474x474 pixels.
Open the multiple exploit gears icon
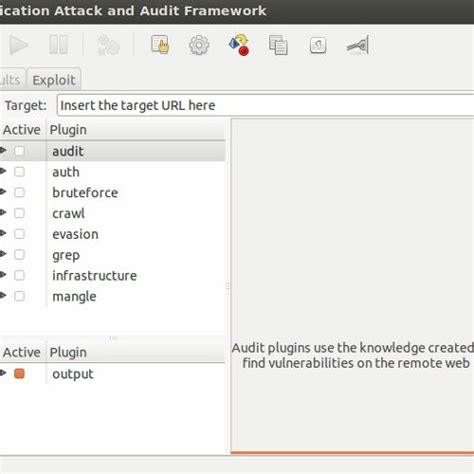coord(108,45)
